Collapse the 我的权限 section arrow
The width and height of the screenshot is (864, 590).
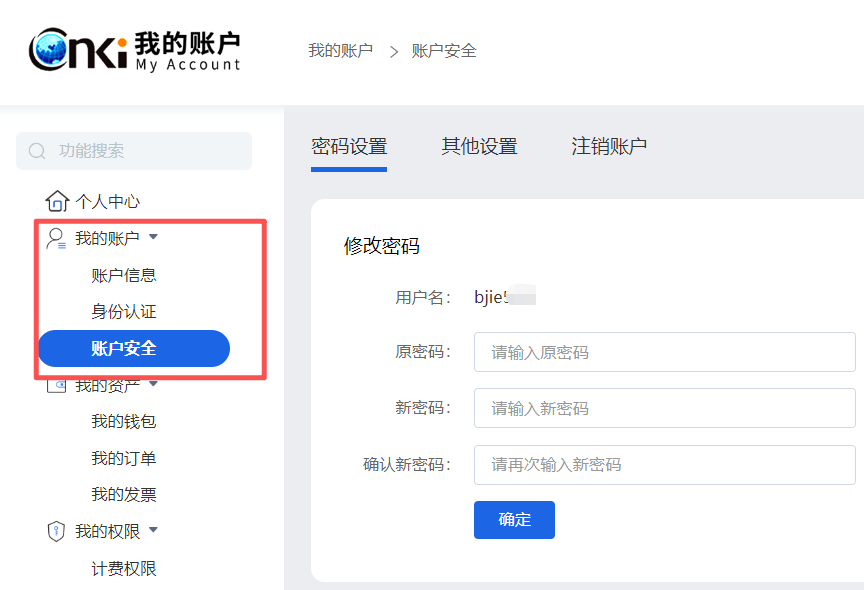[153, 531]
